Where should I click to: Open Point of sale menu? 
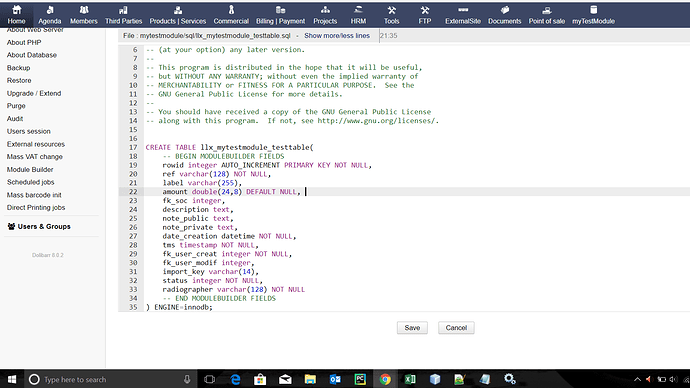547,15
